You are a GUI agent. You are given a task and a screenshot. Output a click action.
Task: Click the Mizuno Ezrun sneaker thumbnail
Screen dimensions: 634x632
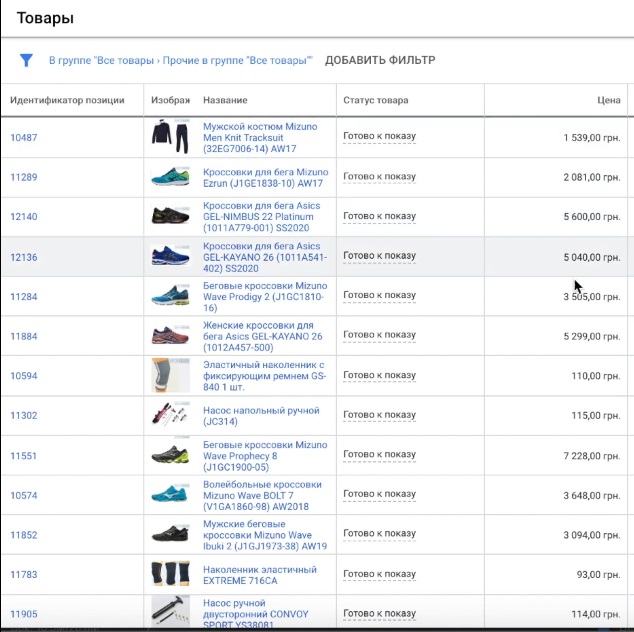pos(170,177)
